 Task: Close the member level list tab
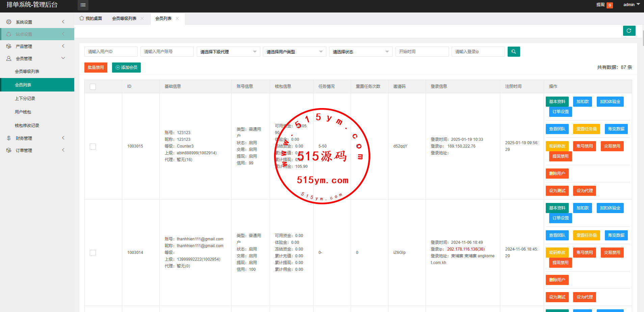coord(142,19)
